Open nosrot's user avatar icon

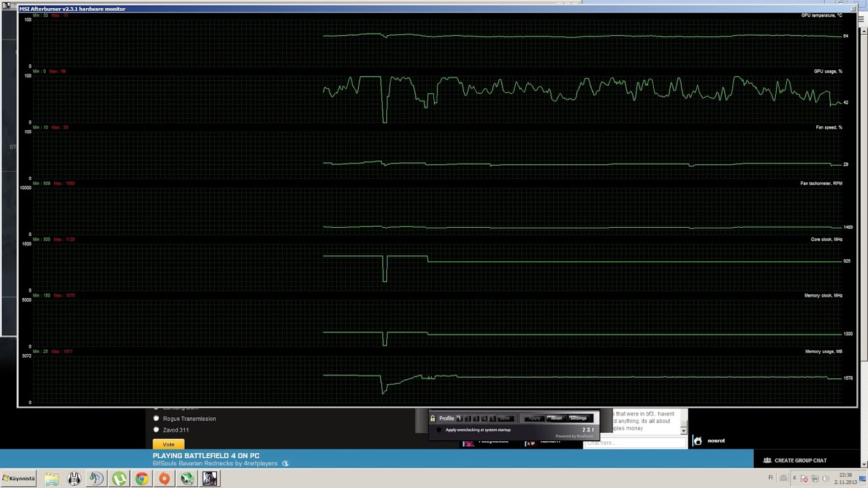697,441
